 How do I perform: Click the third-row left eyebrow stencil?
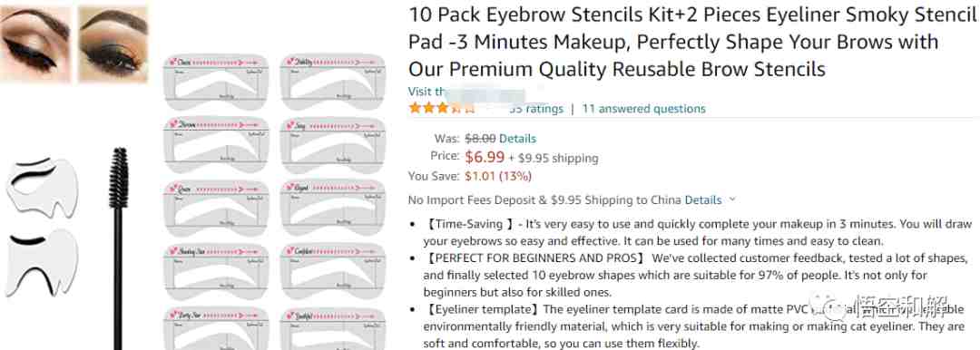pyautogui.click(x=216, y=209)
